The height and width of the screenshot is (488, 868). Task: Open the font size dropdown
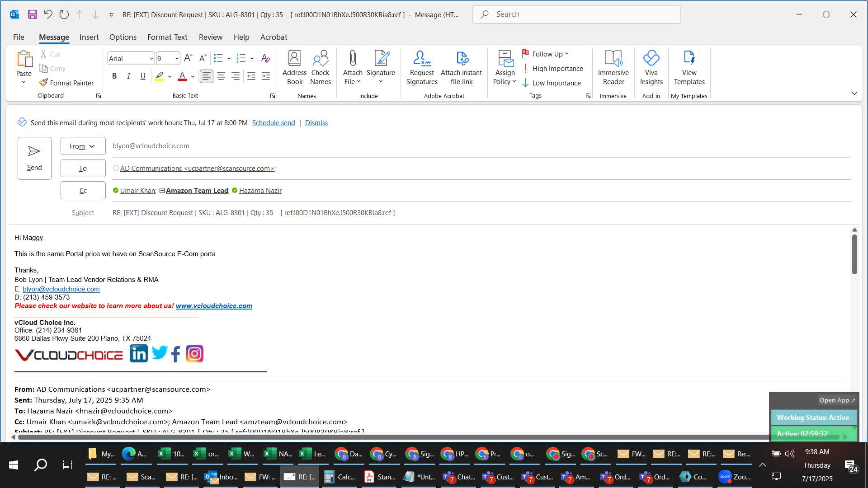point(177,59)
